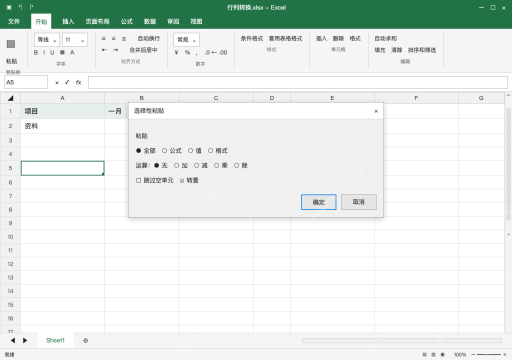Click the 粘贴 paste icon in the ribbon
This screenshot has height=360, width=512.
(11, 44)
